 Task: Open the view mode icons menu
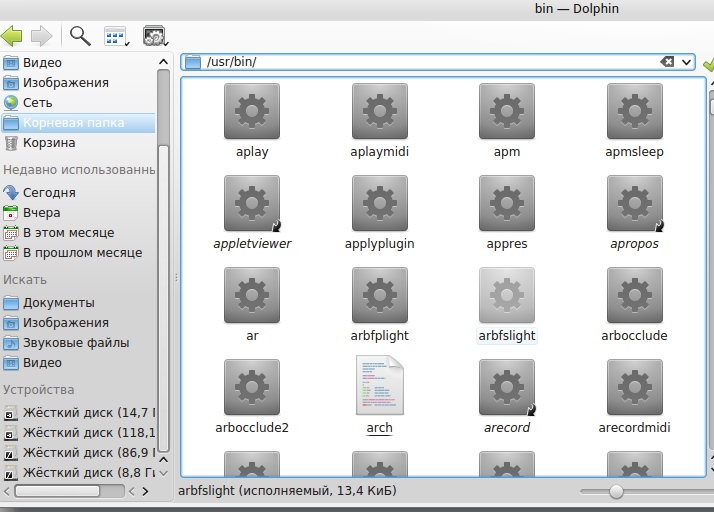(117, 37)
